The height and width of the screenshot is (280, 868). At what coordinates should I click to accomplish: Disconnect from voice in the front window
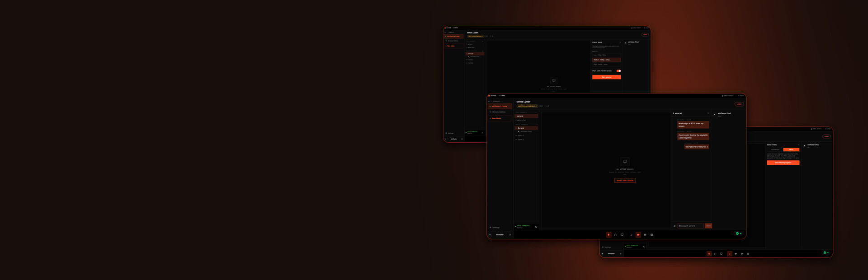point(536,227)
